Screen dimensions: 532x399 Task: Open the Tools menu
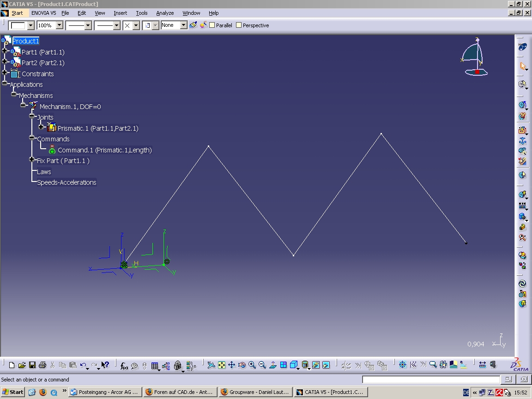(141, 13)
